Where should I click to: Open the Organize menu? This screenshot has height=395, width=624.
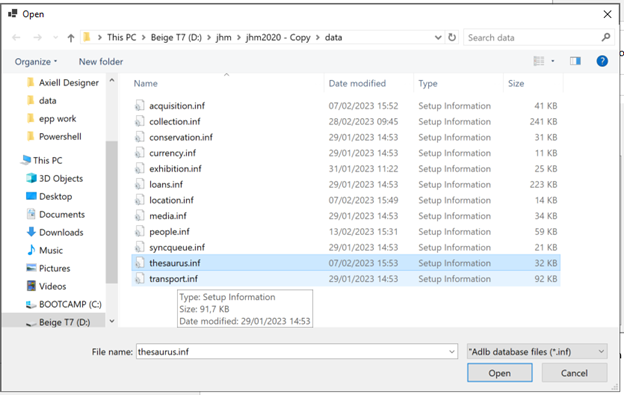tap(36, 62)
